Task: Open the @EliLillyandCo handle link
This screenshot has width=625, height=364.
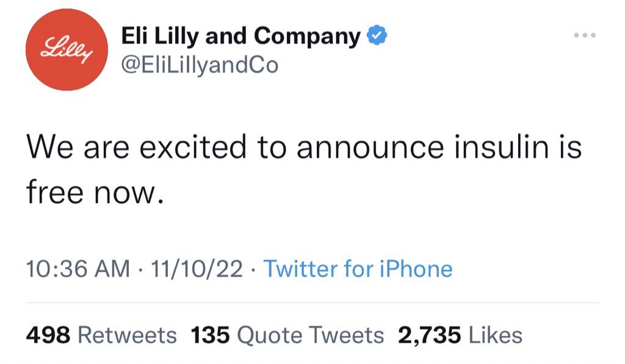Action: pyautogui.click(x=200, y=65)
